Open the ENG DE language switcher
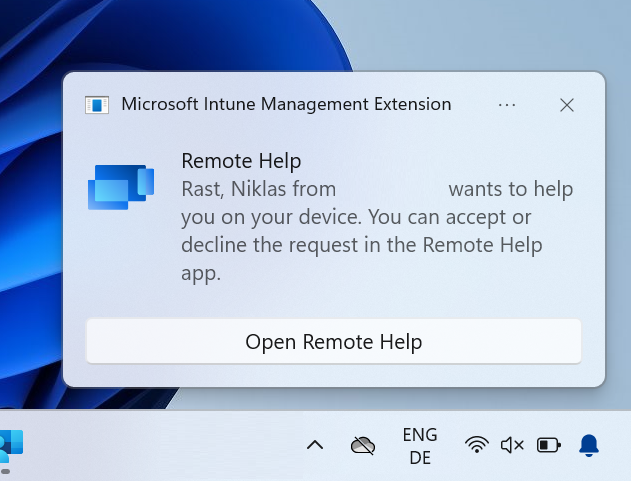The width and height of the screenshot is (631, 481). click(419, 446)
